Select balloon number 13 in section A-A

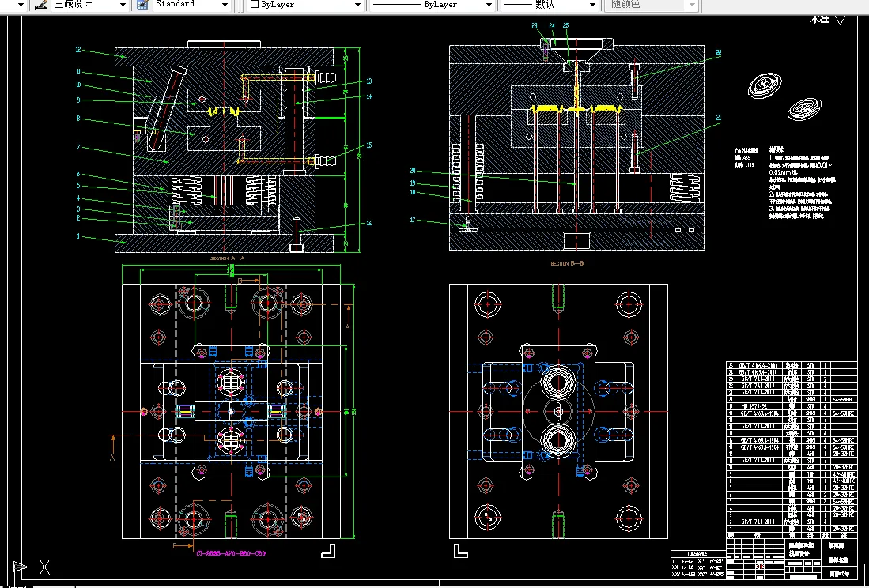(x=369, y=81)
